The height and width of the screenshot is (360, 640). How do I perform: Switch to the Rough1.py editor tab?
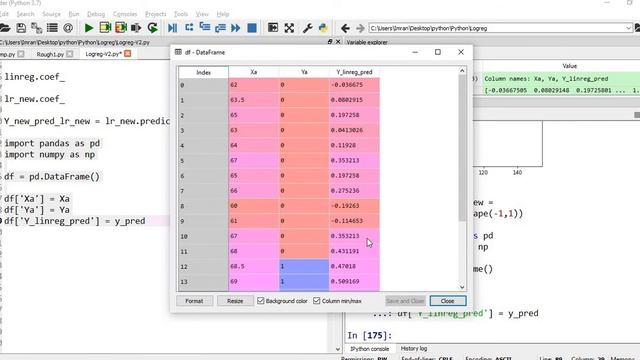pyautogui.click(x=50, y=54)
